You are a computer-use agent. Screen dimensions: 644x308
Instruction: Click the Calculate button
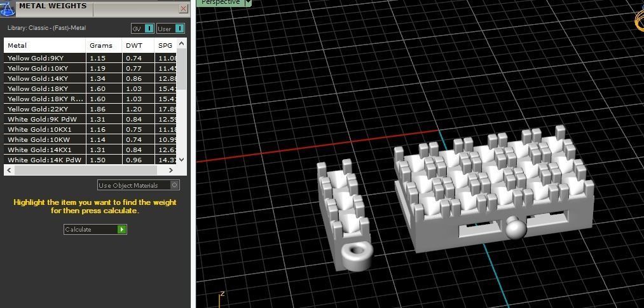tap(95, 229)
